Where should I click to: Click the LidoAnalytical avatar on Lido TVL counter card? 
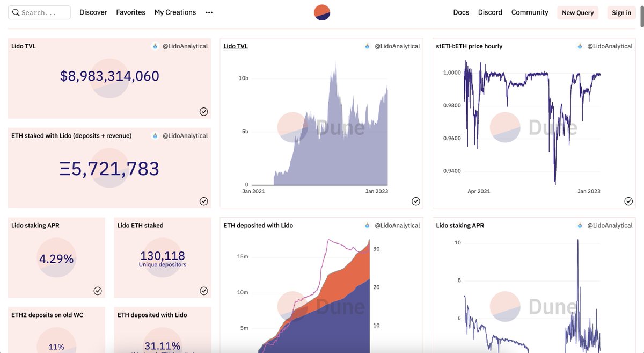[x=156, y=46]
